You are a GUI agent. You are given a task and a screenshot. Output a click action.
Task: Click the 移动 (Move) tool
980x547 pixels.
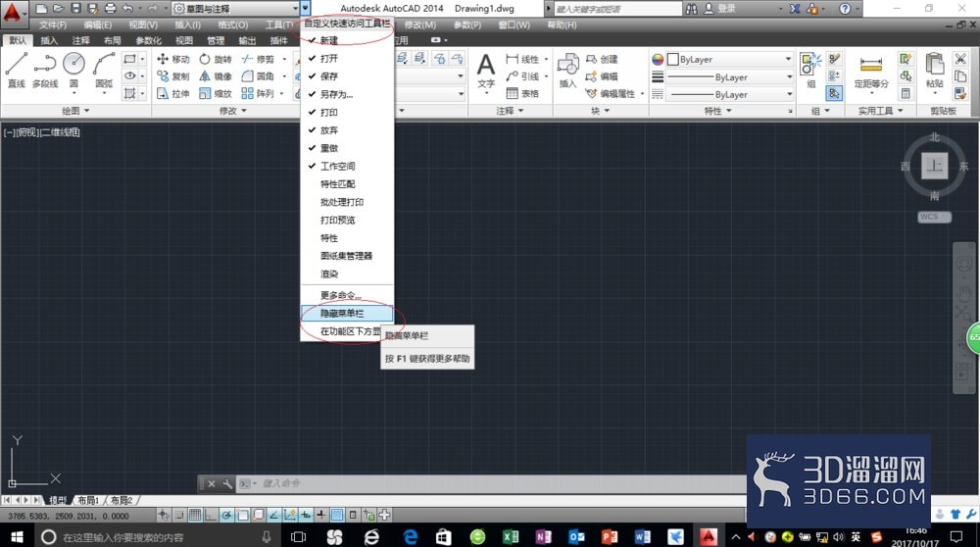[173, 59]
